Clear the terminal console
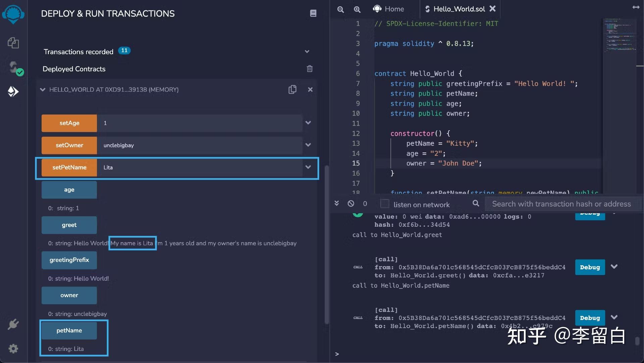Image resolution: width=644 pixels, height=363 pixels. pos(351,203)
